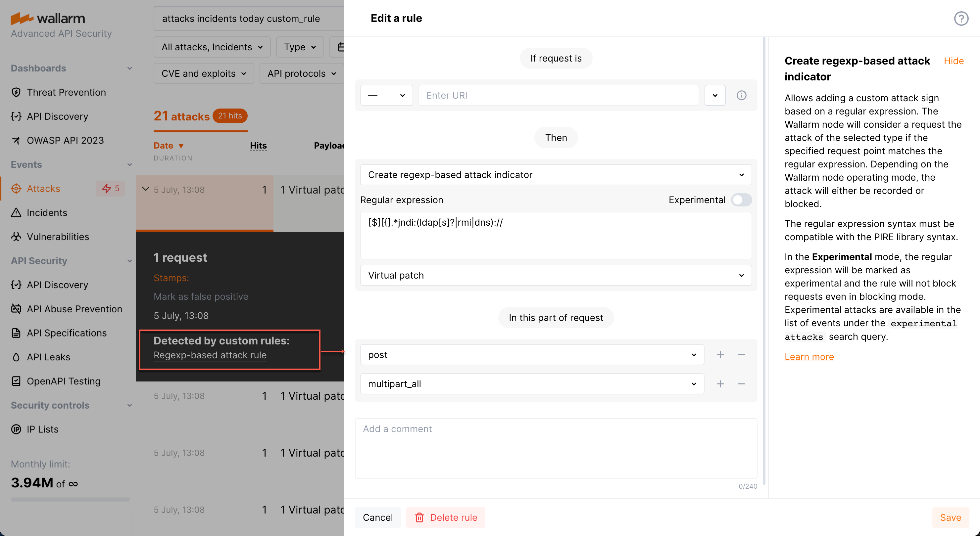Click the Wallarm logo
This screenshot has height=536, width=980.
click(x=48, y=18)
